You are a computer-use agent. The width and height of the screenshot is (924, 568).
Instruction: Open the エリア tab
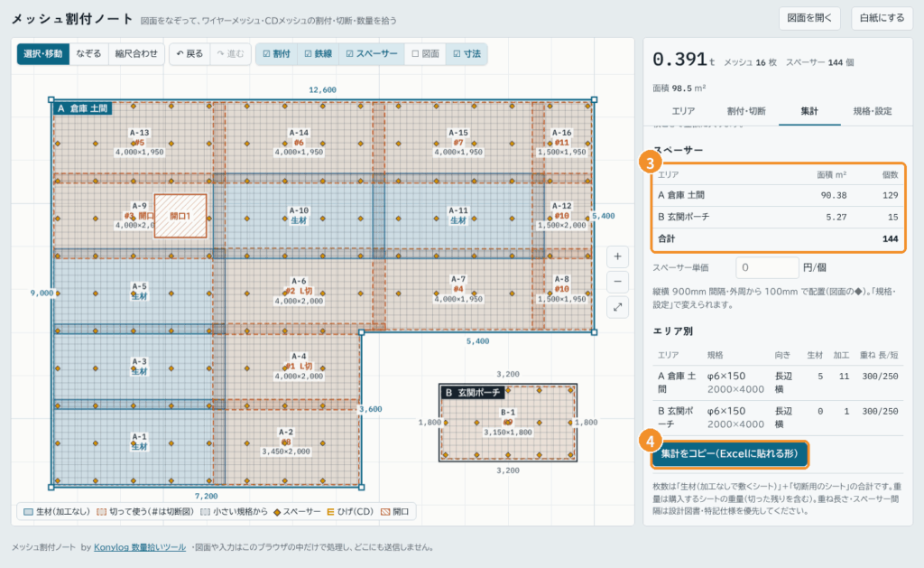tap(684, 111)
